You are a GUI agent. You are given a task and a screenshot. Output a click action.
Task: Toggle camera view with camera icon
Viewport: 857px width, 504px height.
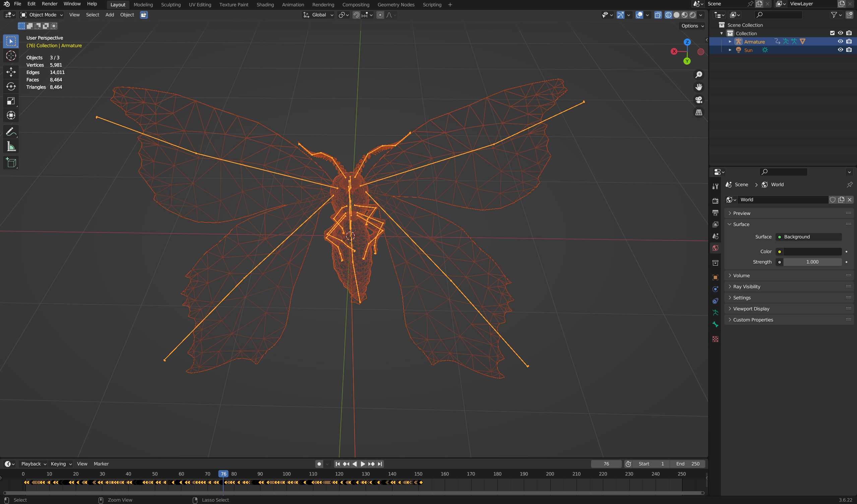(699, 100)
